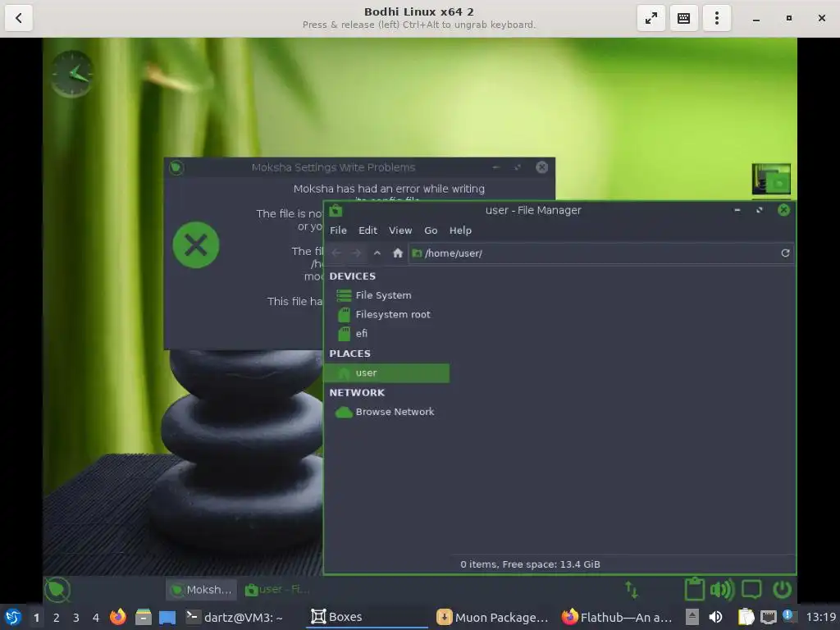Open host application launcher menu icon
This screenshot has width=840, height=630.
13,617
